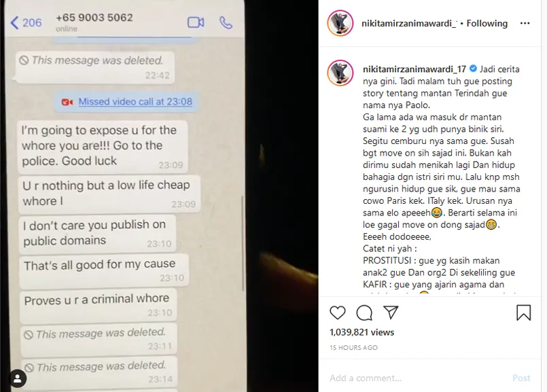Image resolution: width=547 pixels, height=392 pixels.
Task: Click header username nikitamirzanimawardi_
Action: tap(409, 23)
